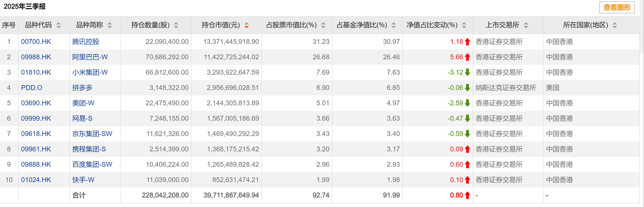Open 09999.HK stock code link
Viewport: 644px width, 207px height.
coord(36,118)
